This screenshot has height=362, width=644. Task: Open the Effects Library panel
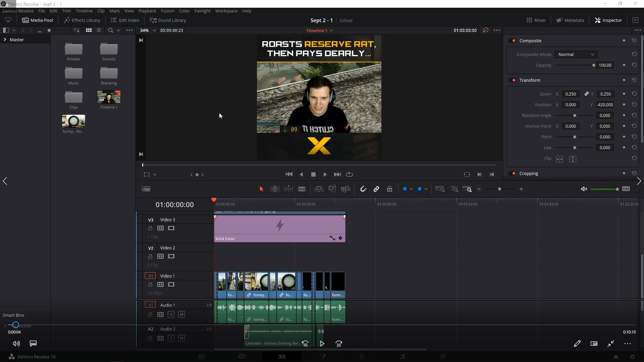coord(82,20)
